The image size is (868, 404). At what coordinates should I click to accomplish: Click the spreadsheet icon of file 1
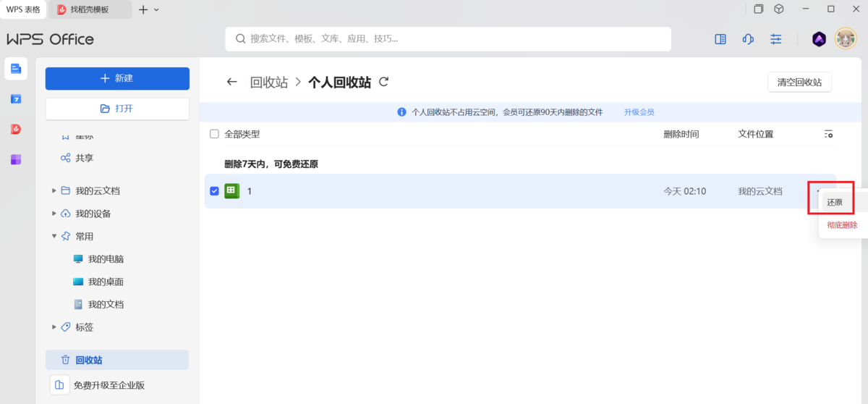point(231,191)
